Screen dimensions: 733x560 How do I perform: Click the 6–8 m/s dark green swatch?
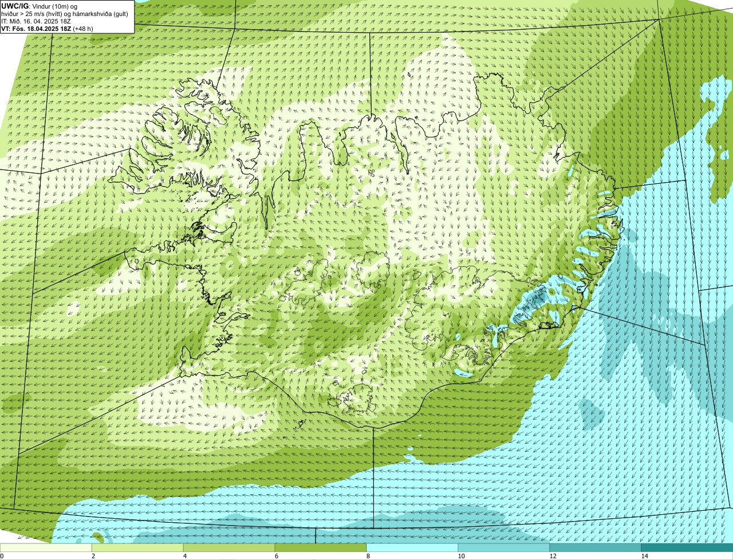321,547
